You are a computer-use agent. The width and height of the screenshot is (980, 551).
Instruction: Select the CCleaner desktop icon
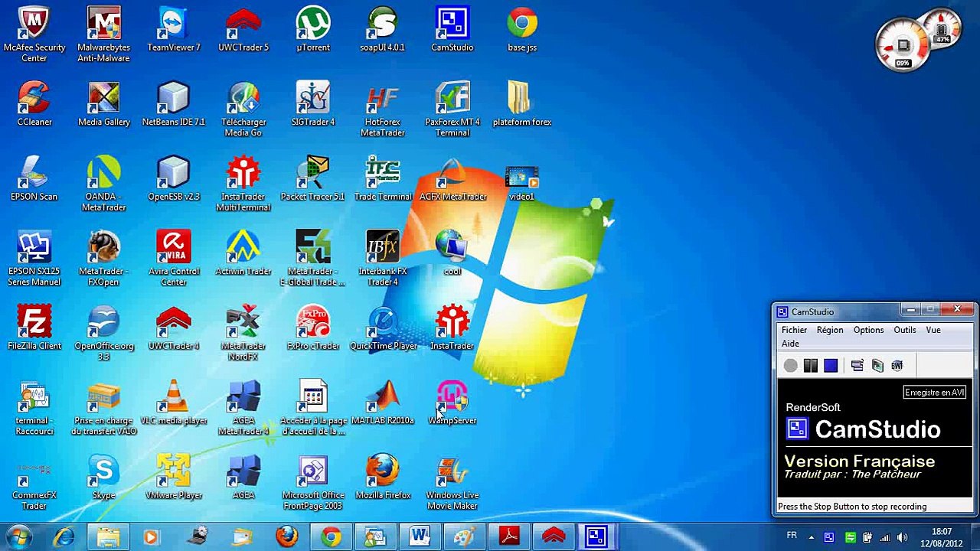pos(34,104)
